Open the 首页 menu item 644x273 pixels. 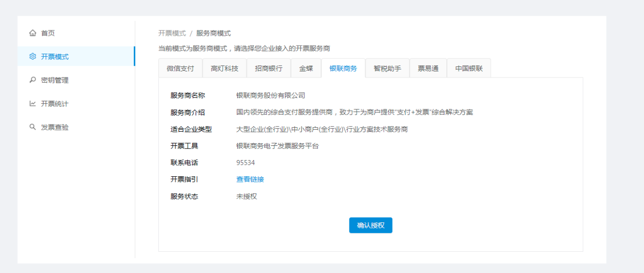click(x=48, y=33)
